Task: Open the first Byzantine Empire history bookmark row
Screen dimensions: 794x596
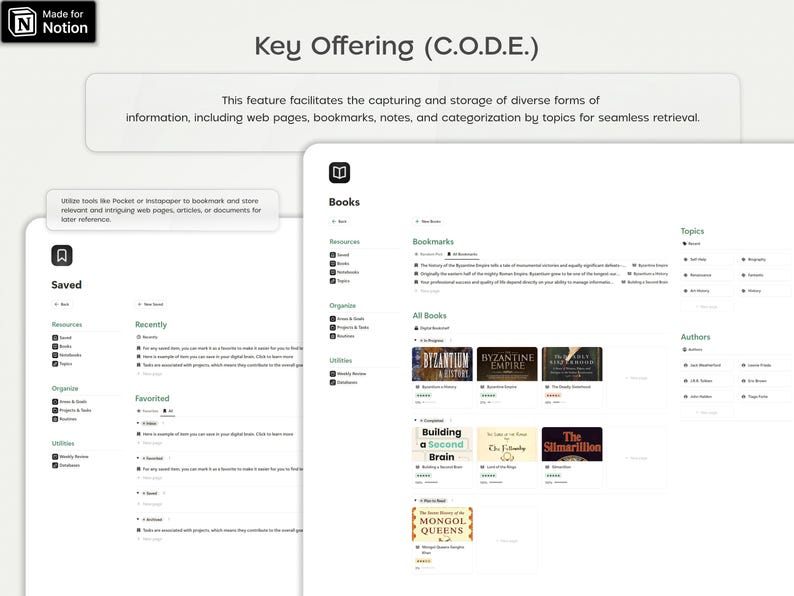Action: click(x=541, y=265)
